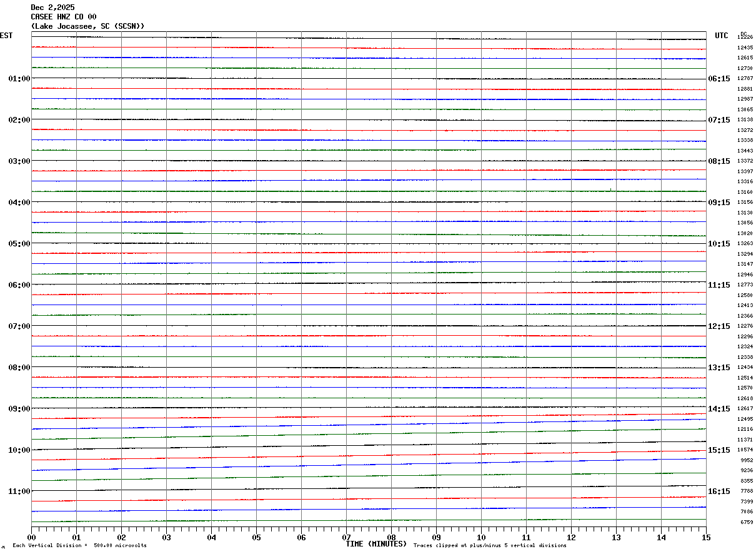Click the "08:15" UTC time label
This screenshot has height=554, width=756.
pyautogui.click(x=719, y=161)
